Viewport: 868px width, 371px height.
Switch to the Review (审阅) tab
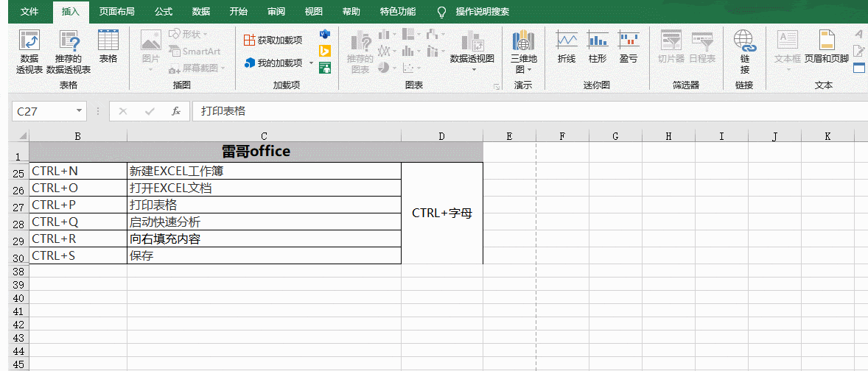(x=276, y=12)
